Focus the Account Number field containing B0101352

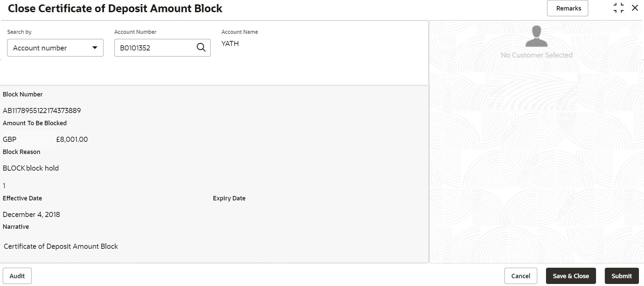pos(155,48)
